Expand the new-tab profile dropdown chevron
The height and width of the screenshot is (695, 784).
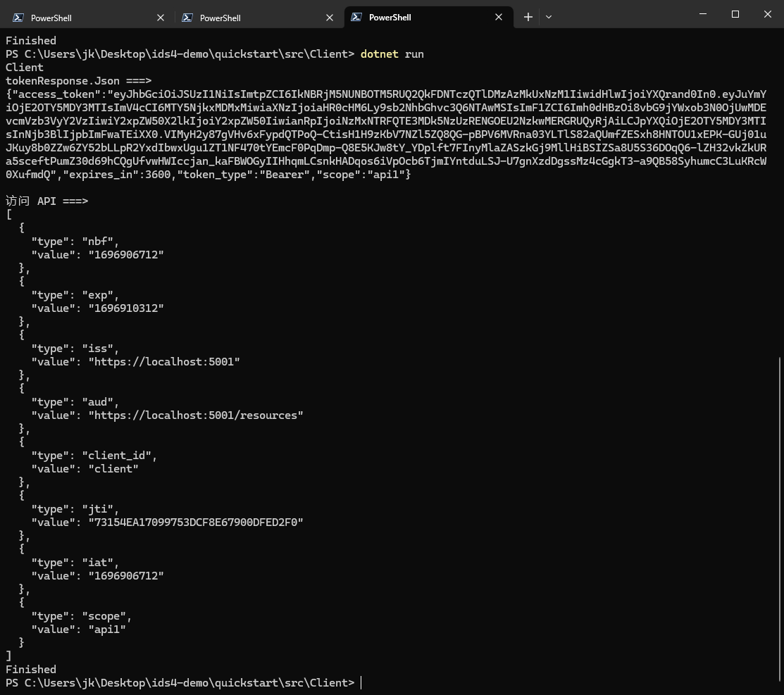pyautogui.click(x=549, y=17)
